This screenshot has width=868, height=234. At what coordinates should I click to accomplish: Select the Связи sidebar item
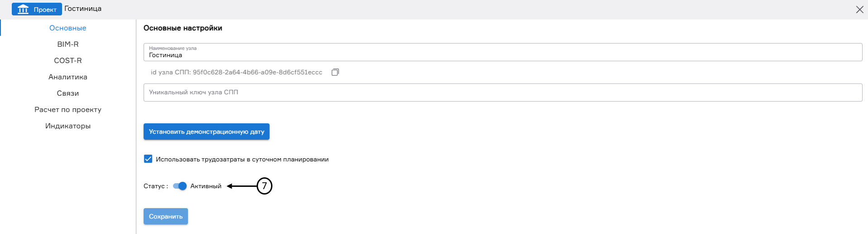(x=68, y=93)
